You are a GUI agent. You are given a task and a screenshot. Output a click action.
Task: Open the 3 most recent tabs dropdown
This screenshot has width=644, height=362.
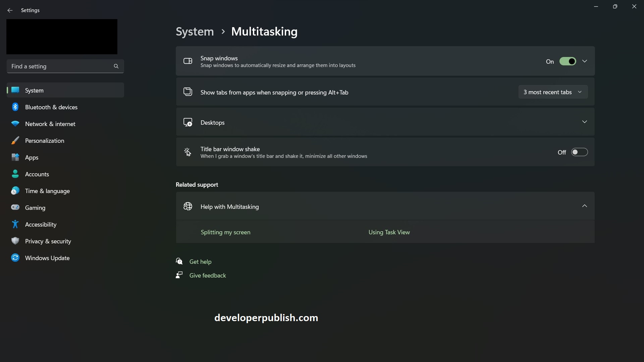coord(553,92)
